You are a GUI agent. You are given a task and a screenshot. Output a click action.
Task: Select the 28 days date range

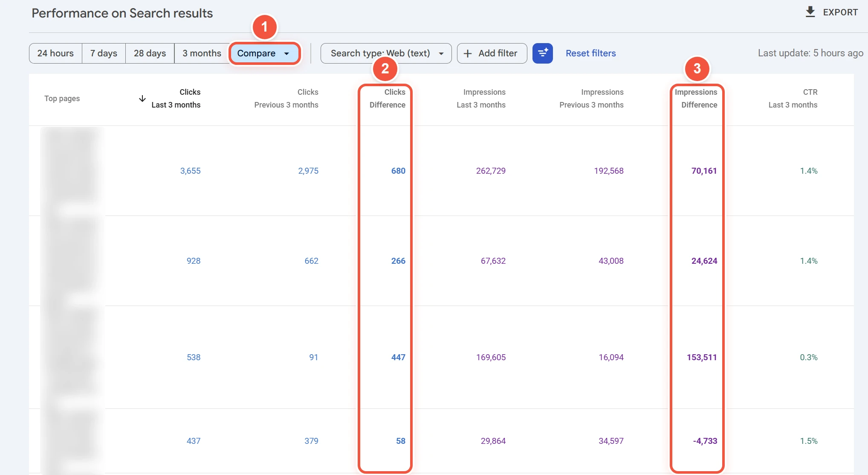pyautogui.click(x=150, y=53)
